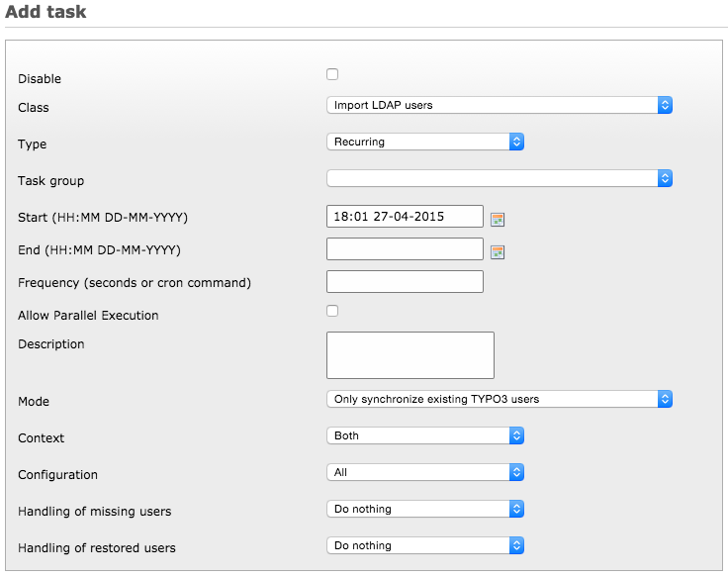Screen dimensions: 728x576
Task: Click into the Start date input field
Action: 405,217
